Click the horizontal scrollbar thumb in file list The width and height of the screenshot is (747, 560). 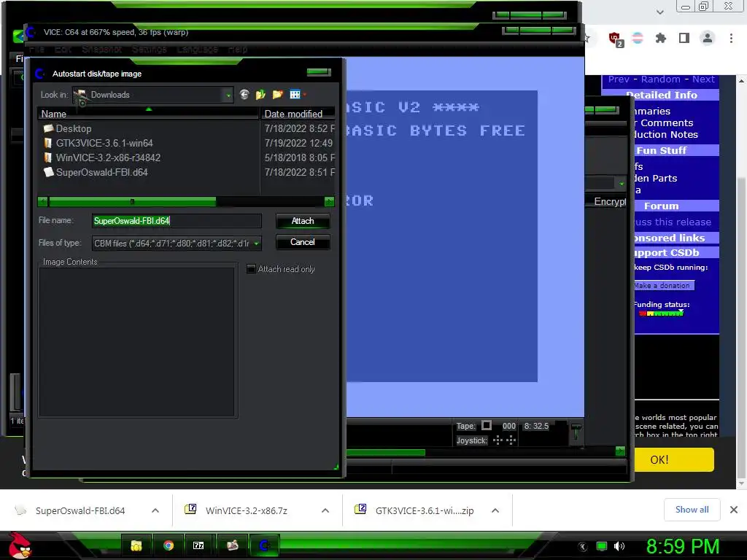(x=133, y=201)
